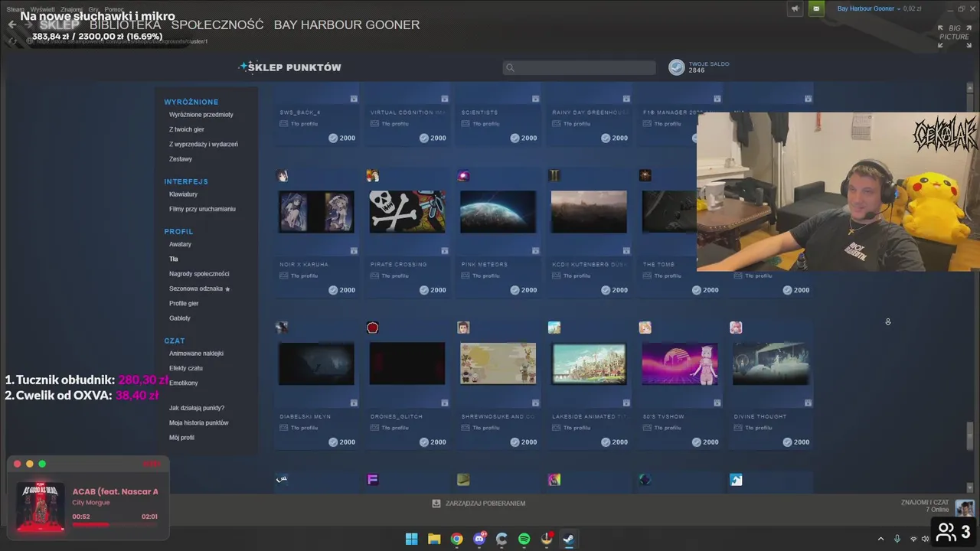Click the Pirate Crossing game icon
This screenshot has width=980, height=551.
pos(373,176)
